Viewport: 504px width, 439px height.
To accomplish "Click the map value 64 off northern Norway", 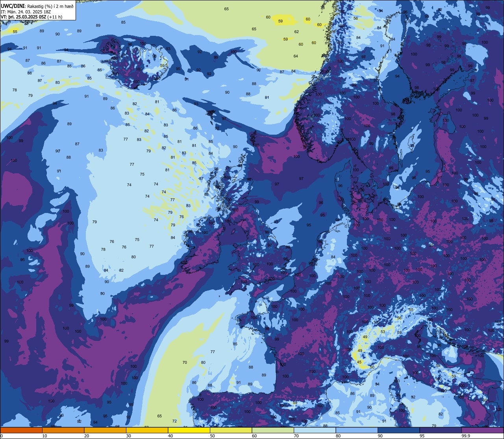I will 296,56.
